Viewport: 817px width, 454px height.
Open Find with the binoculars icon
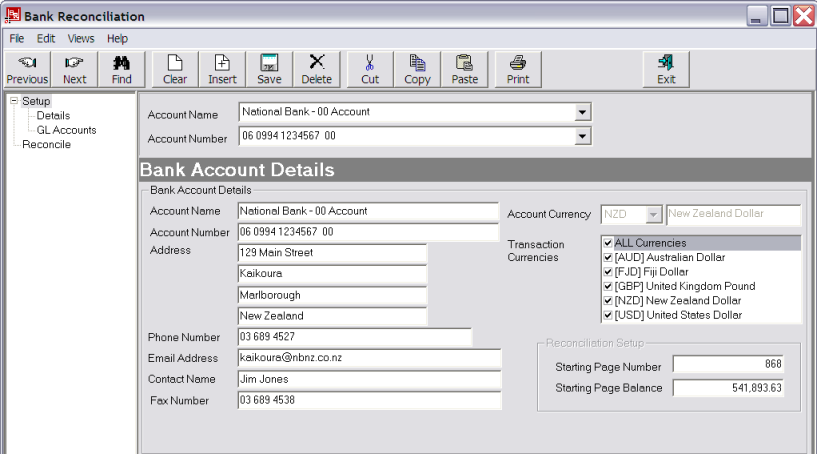[122, 69]
